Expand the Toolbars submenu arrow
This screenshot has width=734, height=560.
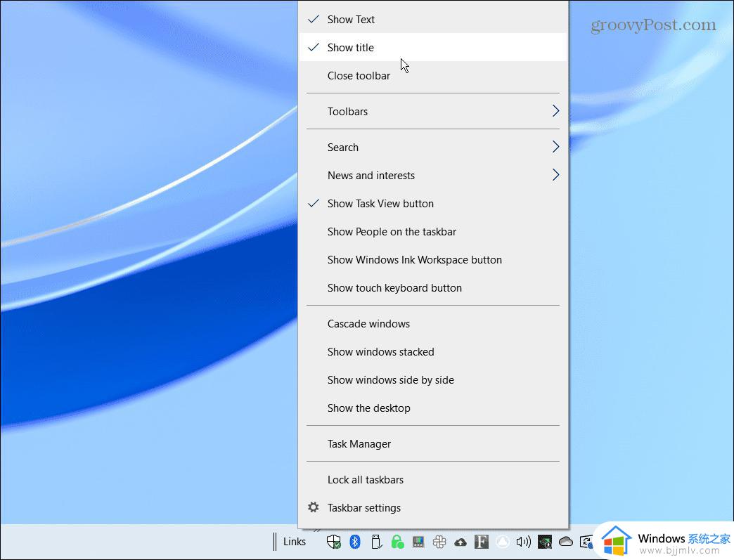click(555, 111)
